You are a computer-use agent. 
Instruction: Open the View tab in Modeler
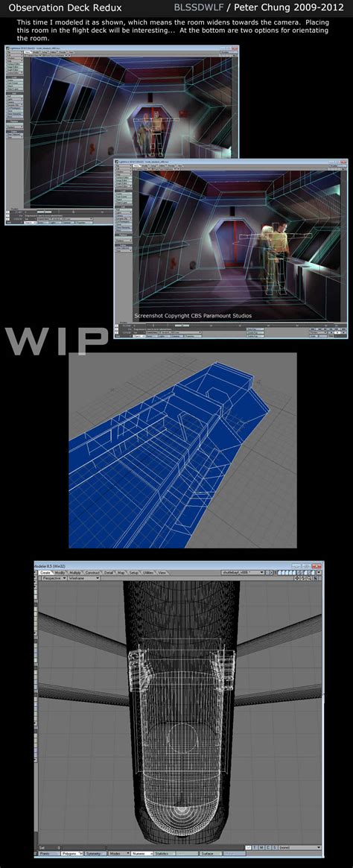click(162, 573)
